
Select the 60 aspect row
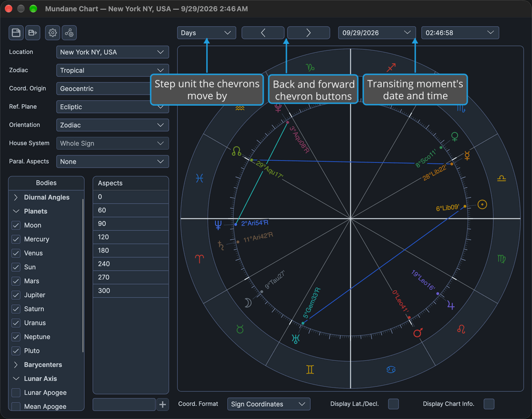point(130,210)
